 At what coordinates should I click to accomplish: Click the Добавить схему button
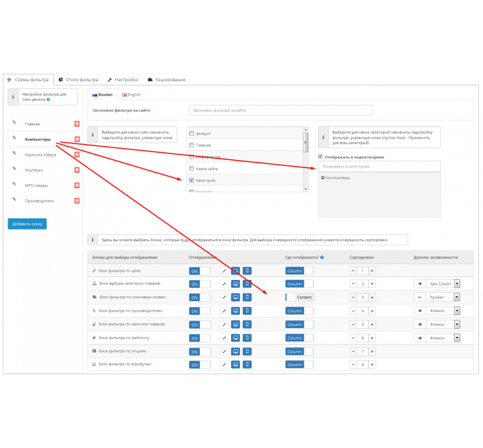[27, 224]
